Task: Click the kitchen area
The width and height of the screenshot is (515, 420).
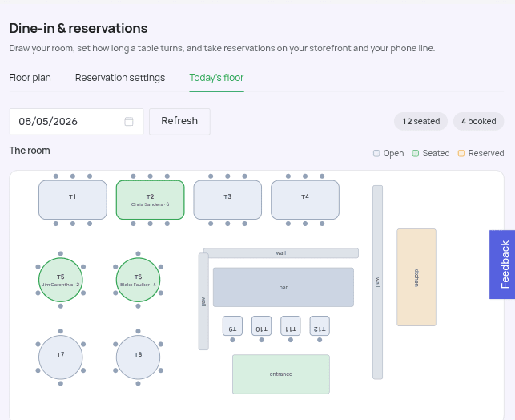Action: [x=416, y=277]
